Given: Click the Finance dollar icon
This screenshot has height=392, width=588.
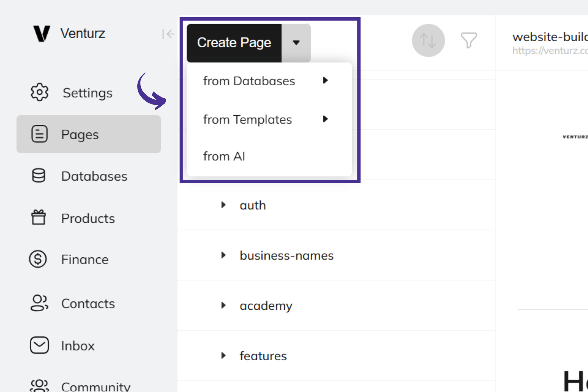Looking at the screenshot, I should pos(38,259).
